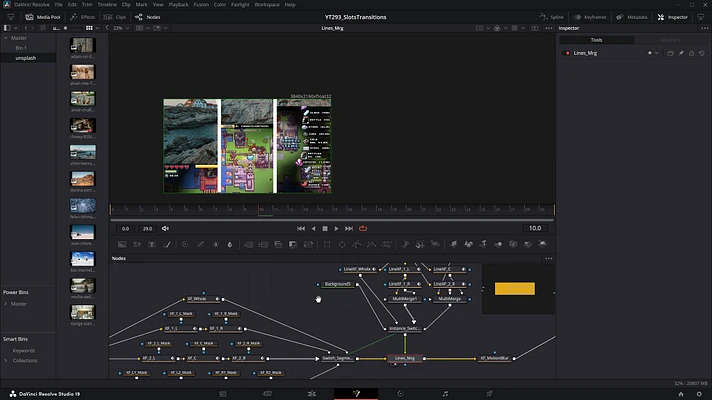Toggle the Nodes panel
The width and height of the screenshot is (712, 400).
(148, 17)
